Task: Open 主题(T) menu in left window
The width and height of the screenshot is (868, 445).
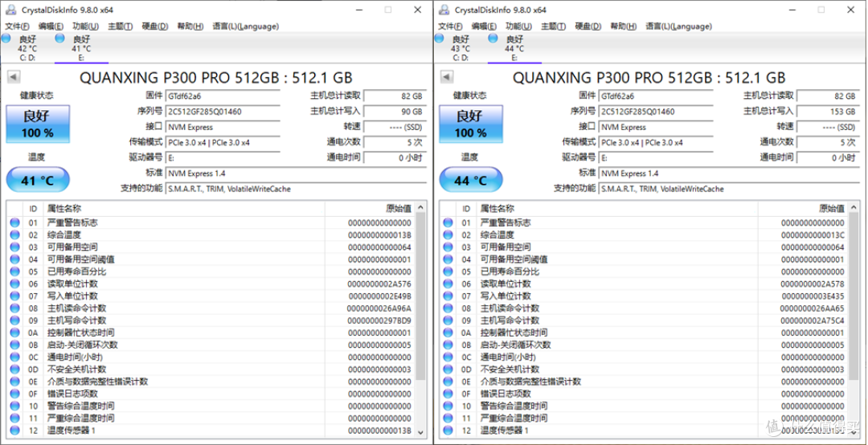Action: pos(120,26)
